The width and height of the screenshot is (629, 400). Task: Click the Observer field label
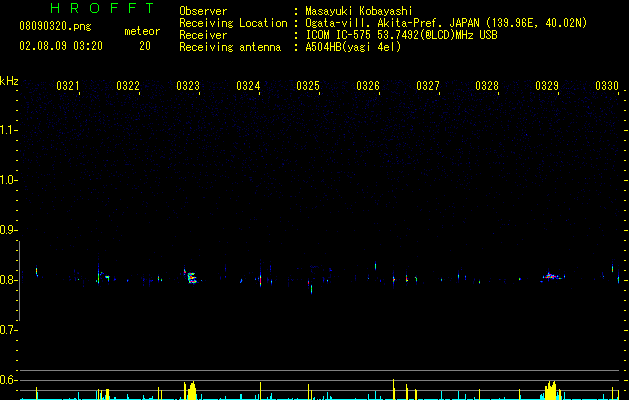tap(203, 11)
